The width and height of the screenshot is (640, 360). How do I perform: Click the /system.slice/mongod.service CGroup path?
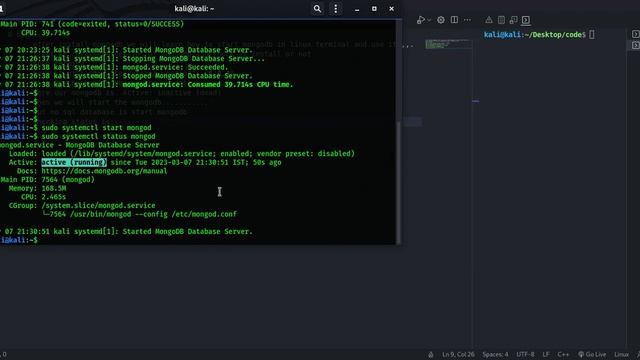[98, 205]
